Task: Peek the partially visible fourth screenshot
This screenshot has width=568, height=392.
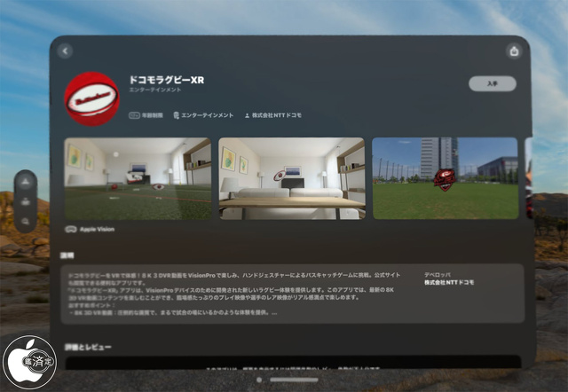Action: click(528, 178)
